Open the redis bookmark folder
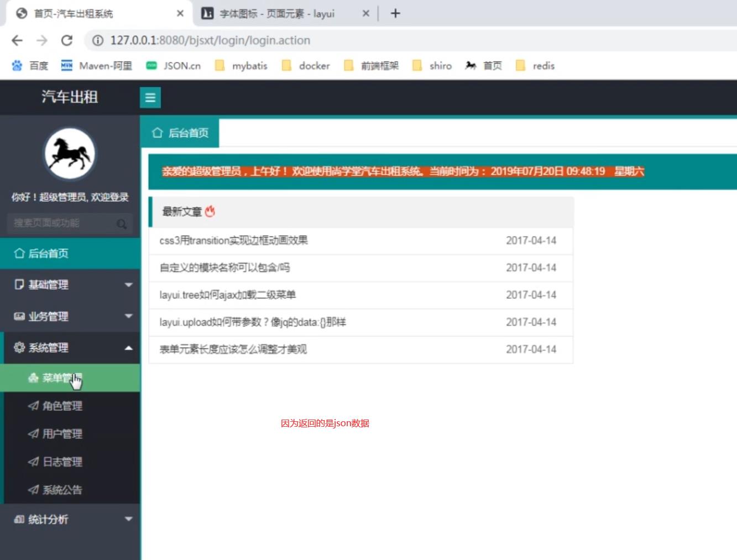The height and width of the screenshot is (560, 737). pyautogui.click(x=535, y=66)
